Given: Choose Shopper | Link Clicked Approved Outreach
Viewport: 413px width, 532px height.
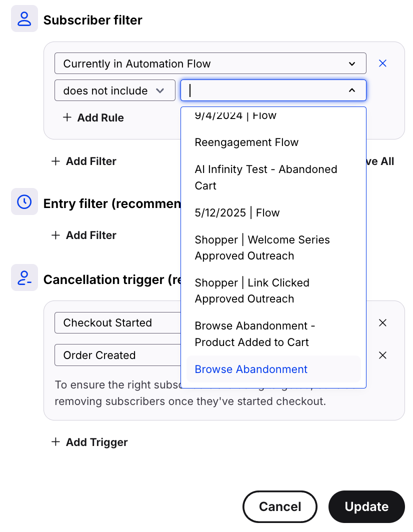Looking at the screenshot, I should (x=251, y=290).
